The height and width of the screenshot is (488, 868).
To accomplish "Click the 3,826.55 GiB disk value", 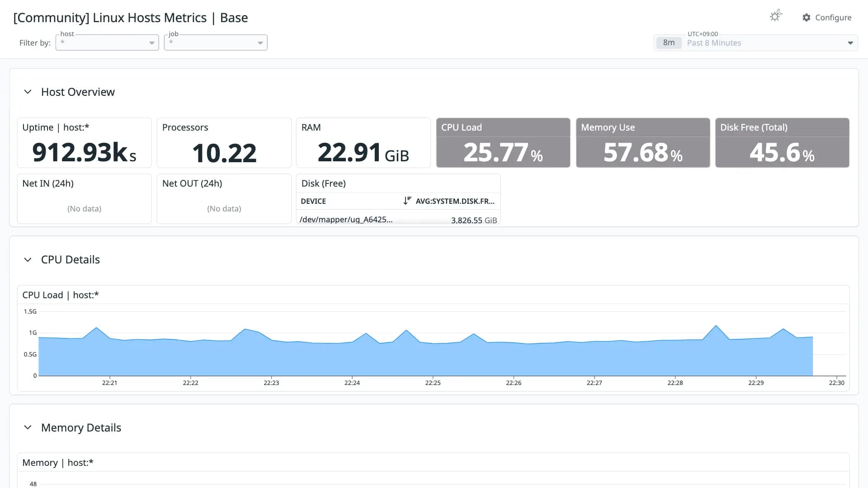I will point(474,220).
